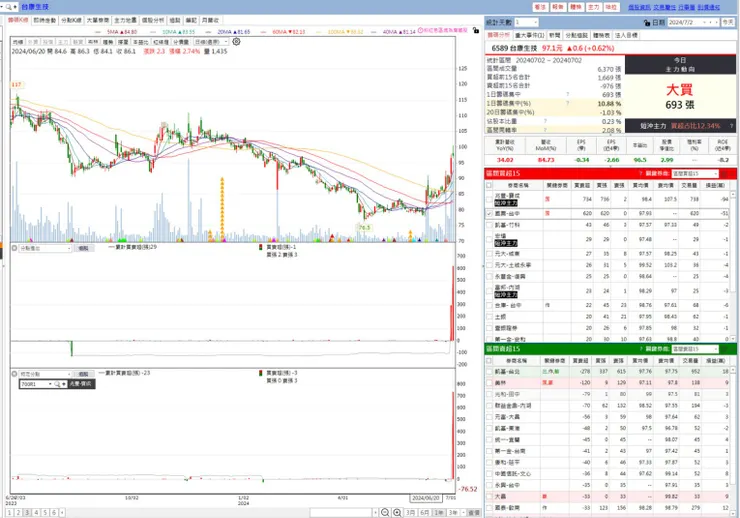
Task: Tick the checkbox for 美林 sell row
Action: 489,383
